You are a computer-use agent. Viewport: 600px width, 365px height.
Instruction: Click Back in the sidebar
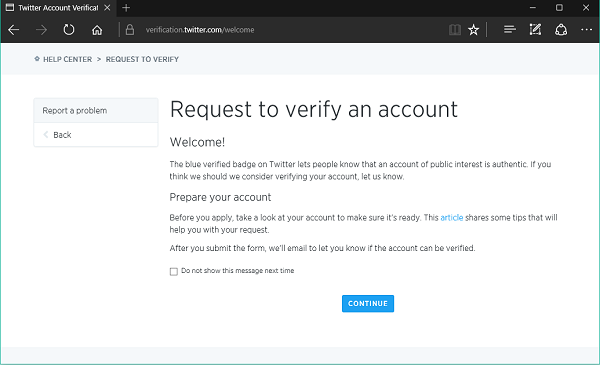96,135
